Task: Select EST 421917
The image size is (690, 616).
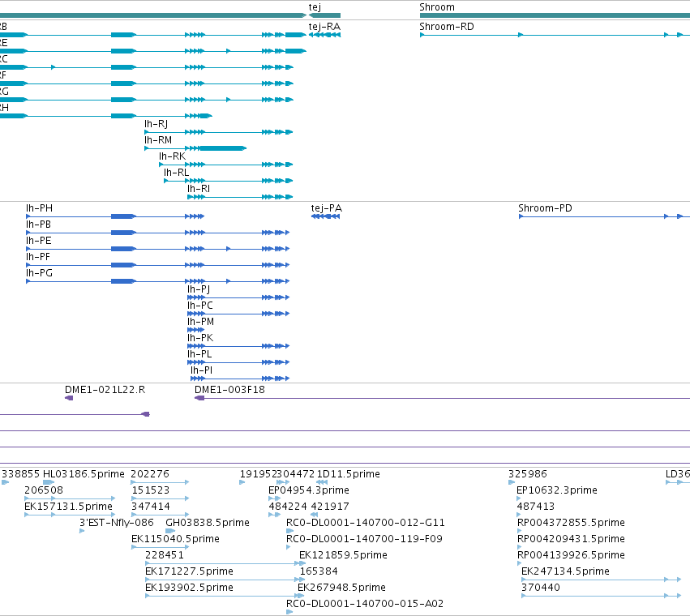Action: 330,507
